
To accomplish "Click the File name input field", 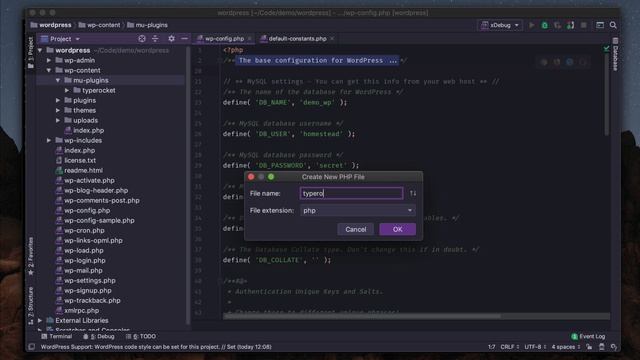I will click(x=351, y=193).
